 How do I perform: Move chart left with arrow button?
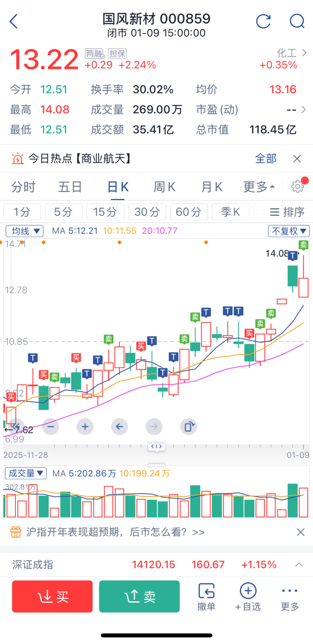(x=119, y=427)
